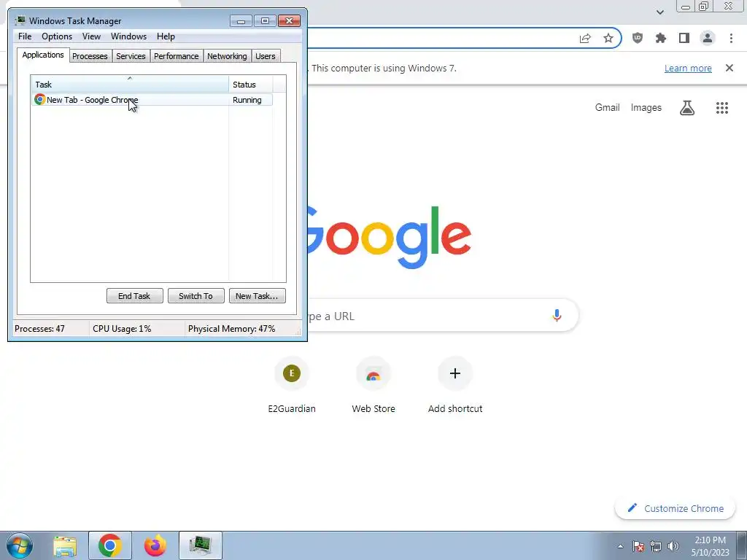Click the Switch To button

point(196,296)
